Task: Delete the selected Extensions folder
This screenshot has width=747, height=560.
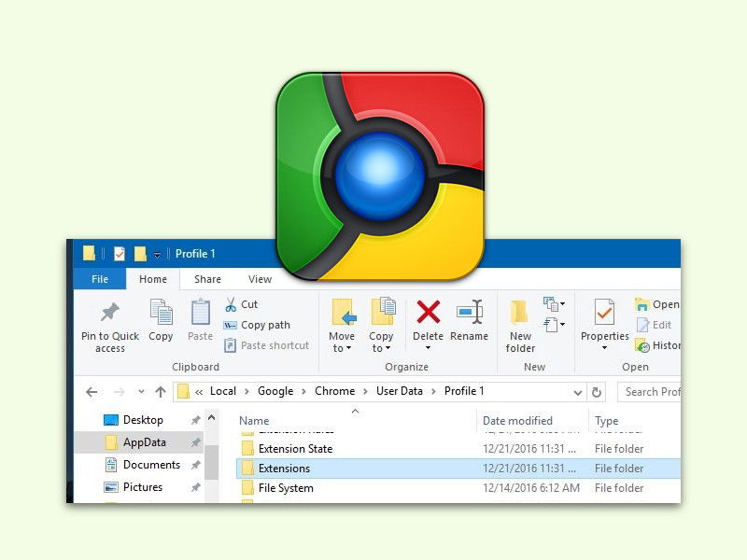Action: pyautogui.click(x=428, y=312)
